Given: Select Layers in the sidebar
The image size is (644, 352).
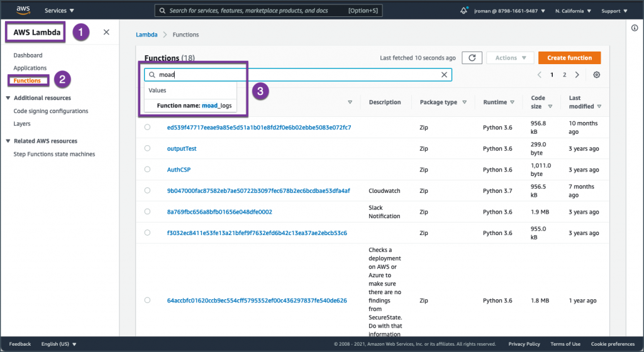Looking at the screenshot, I should point(22,124).
